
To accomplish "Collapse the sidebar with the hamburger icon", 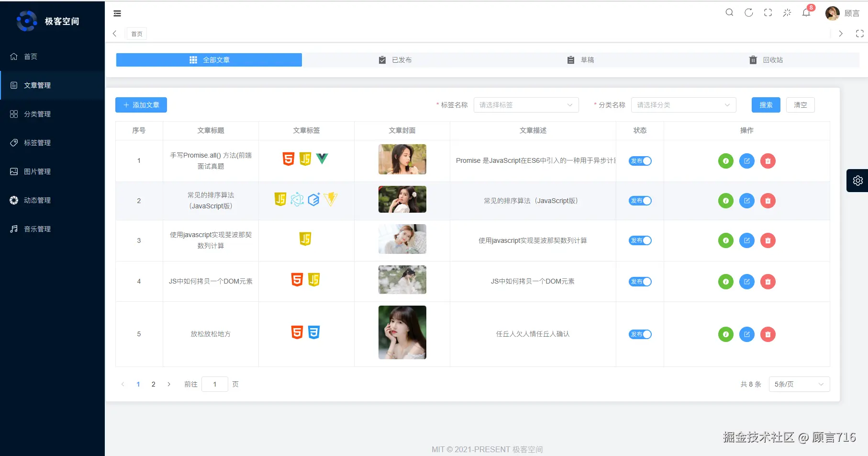I will point(117,13).
